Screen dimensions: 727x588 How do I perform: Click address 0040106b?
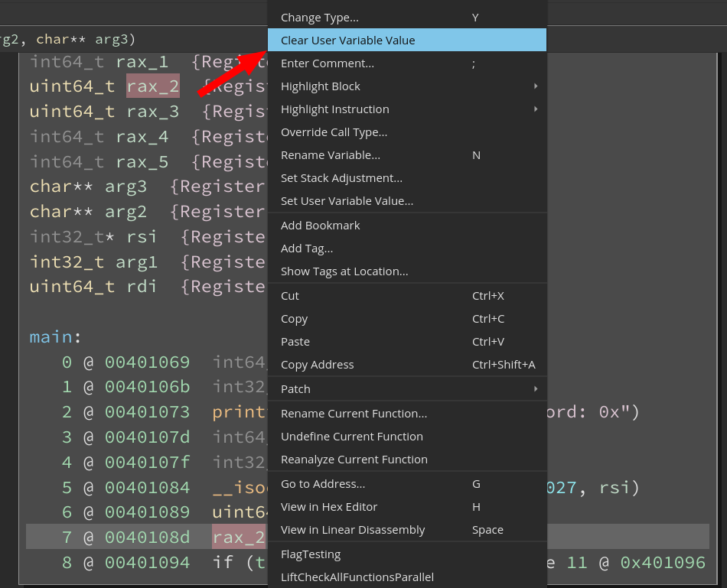click(148, 387)
